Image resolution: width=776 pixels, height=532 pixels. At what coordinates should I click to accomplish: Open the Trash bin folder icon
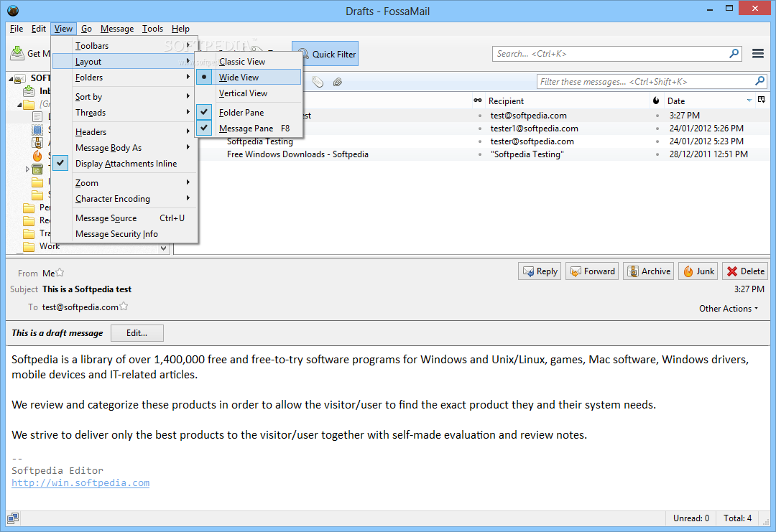pos(37,169)
